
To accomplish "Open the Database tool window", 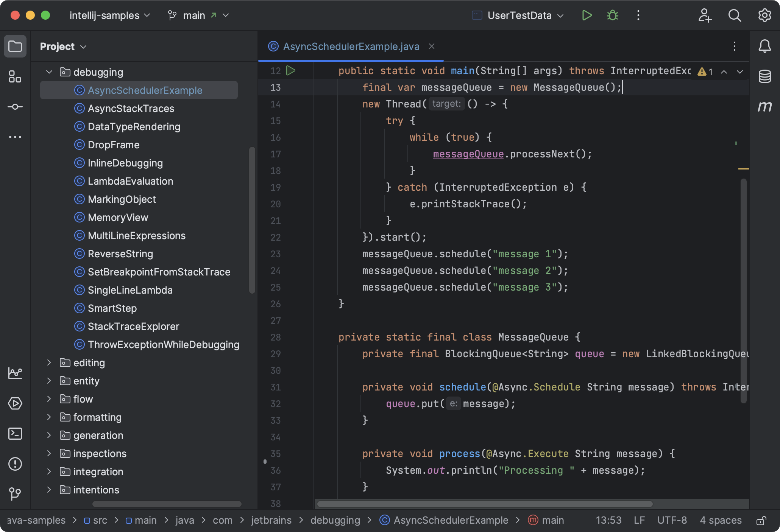I will pyautogui.click(x=765, y=77).
